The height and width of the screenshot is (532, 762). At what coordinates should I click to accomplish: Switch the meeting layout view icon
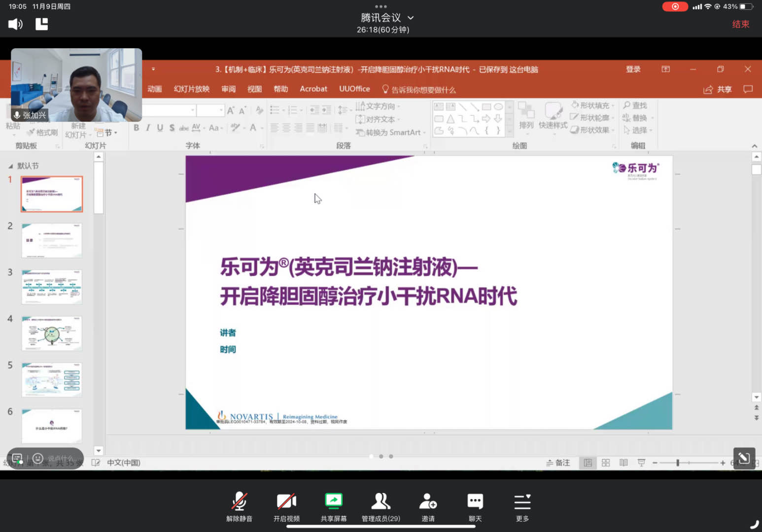pos(42,24)
